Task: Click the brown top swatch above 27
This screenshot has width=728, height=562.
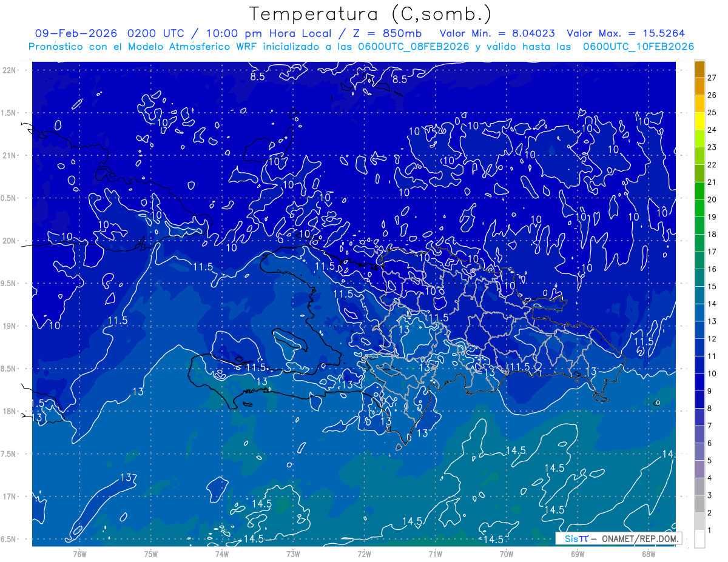Action: pyautogui.click(x=699, y=69)
